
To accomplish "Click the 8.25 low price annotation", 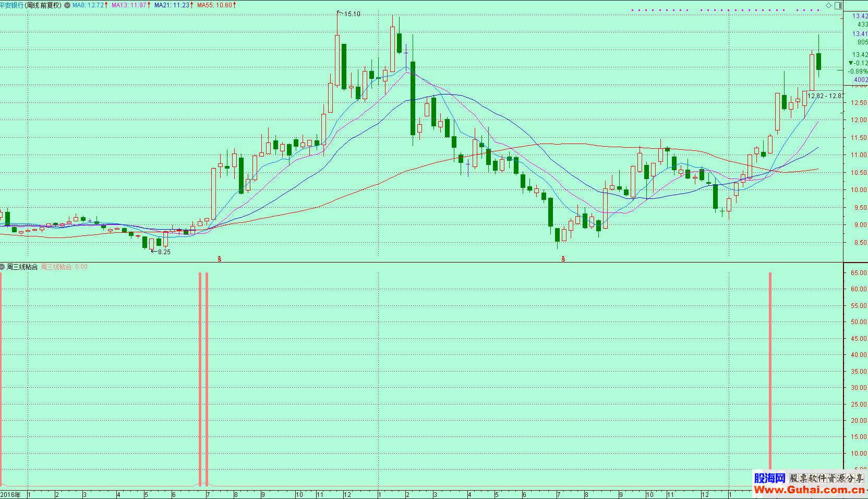I will point(164,252).
